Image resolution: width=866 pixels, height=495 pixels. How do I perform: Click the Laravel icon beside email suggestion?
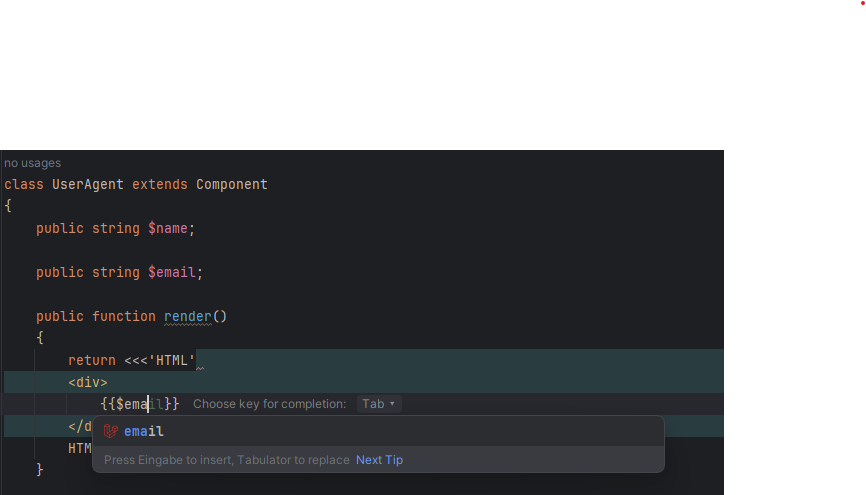coord(110,431)
